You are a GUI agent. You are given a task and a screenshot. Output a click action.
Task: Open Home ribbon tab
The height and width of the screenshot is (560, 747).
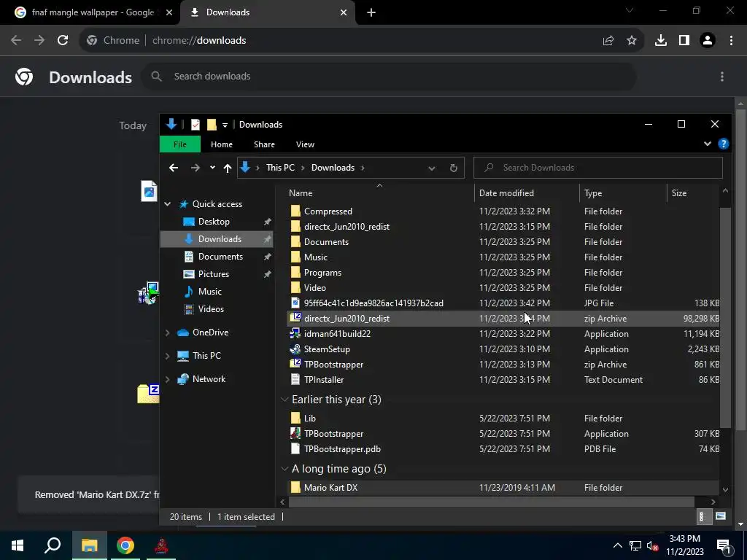pos(222,144)
